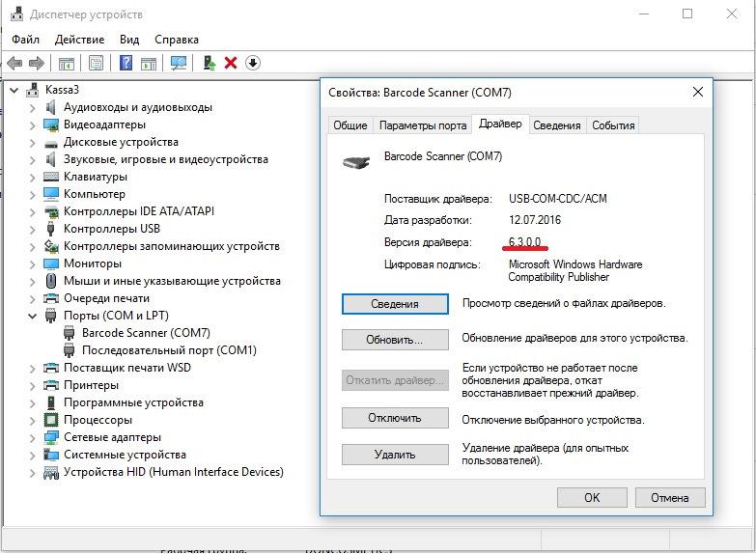Click the Драйвер tab

500,124
